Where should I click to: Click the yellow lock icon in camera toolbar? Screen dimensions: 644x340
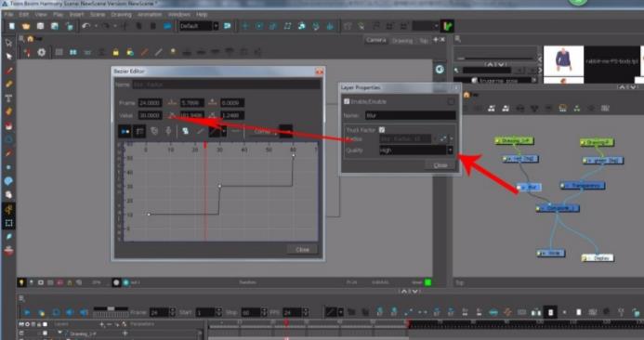pos(116,52)
